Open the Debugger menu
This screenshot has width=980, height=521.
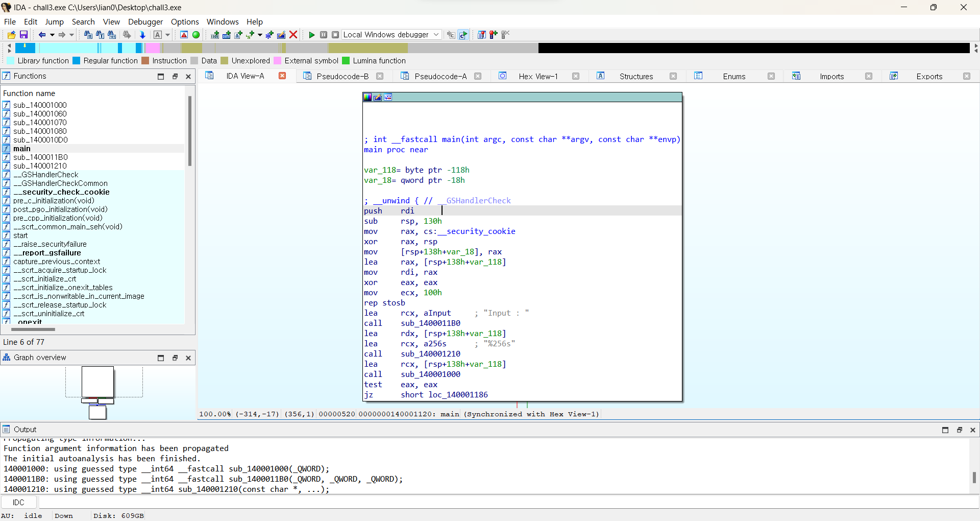tap(145, 21)
